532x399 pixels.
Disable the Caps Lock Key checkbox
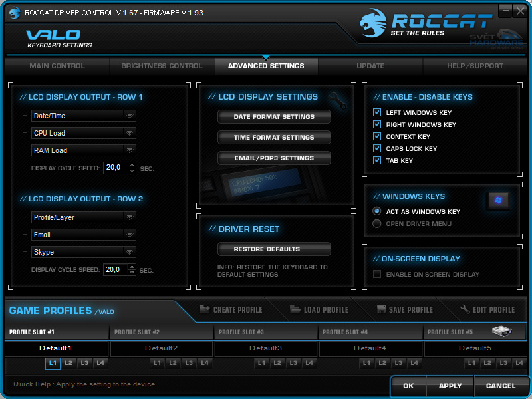pyautogui.click(x=377, y=149)
